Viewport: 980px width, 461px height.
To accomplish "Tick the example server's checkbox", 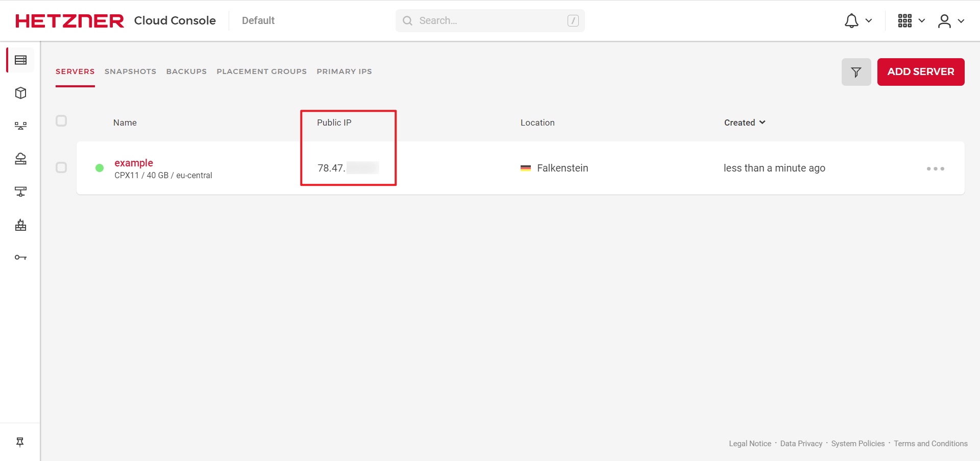I will click(x=61, y=167).
